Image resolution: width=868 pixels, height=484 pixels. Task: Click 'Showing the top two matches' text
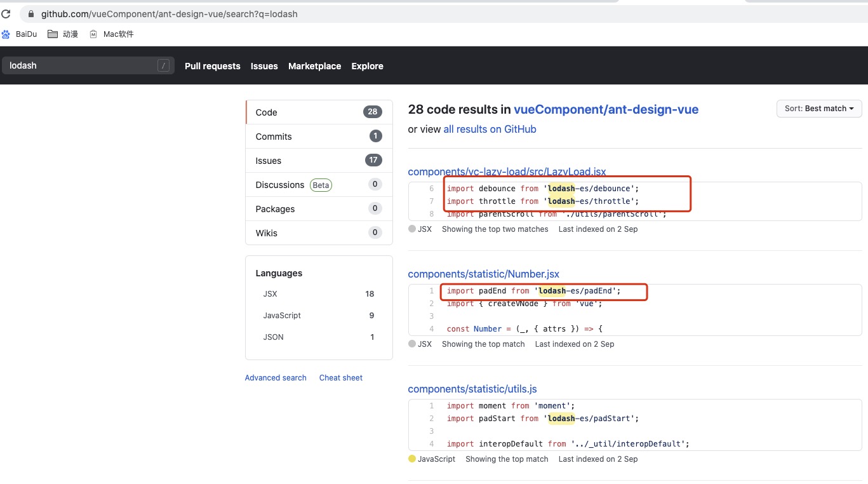click(495, 229)
